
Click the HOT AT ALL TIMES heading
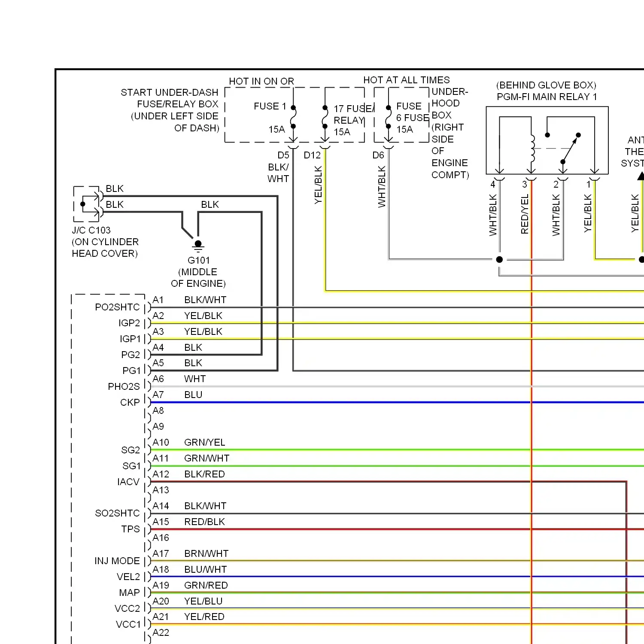click(x=406, y=80)
